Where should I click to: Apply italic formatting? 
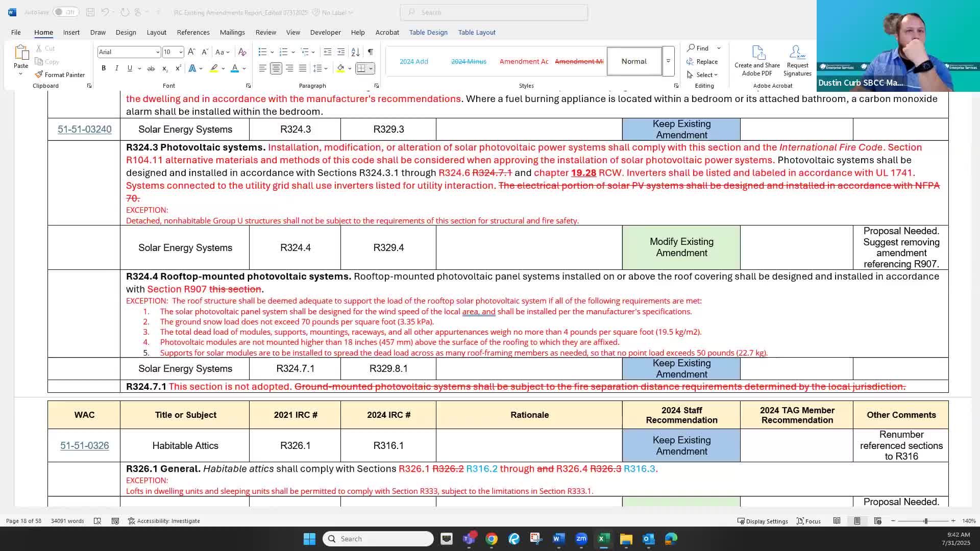tap(116, 68)
